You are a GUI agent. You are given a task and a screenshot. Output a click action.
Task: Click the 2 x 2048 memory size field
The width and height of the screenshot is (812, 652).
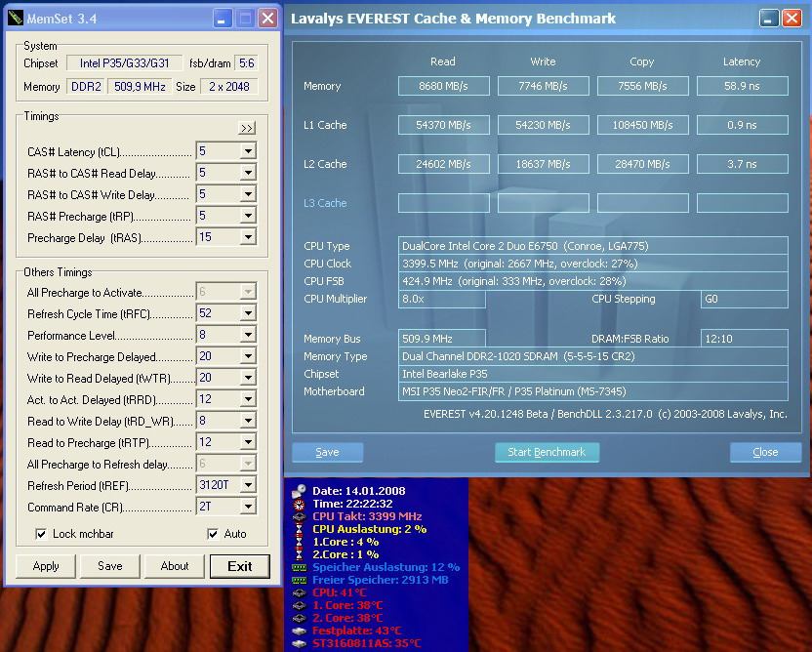[229, 87]
